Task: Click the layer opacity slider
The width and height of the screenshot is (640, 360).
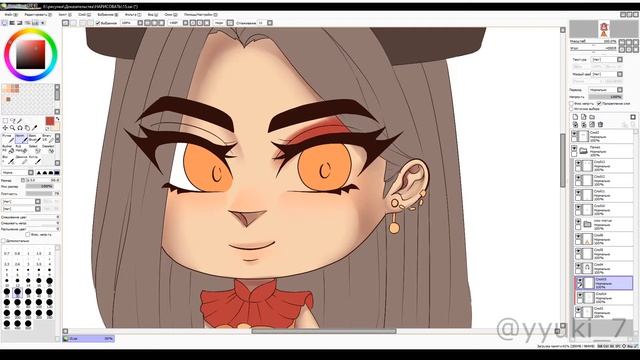Action: tap(605, 97)
